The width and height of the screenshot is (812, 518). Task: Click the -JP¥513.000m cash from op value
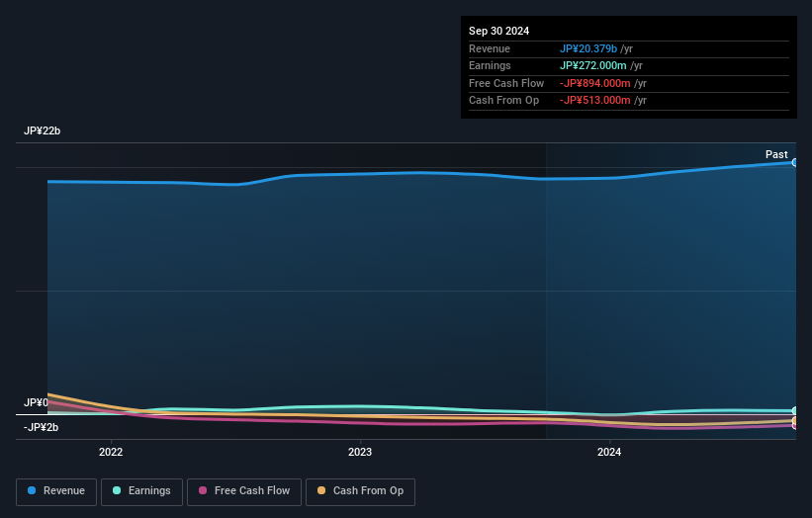tap(595, 101)
